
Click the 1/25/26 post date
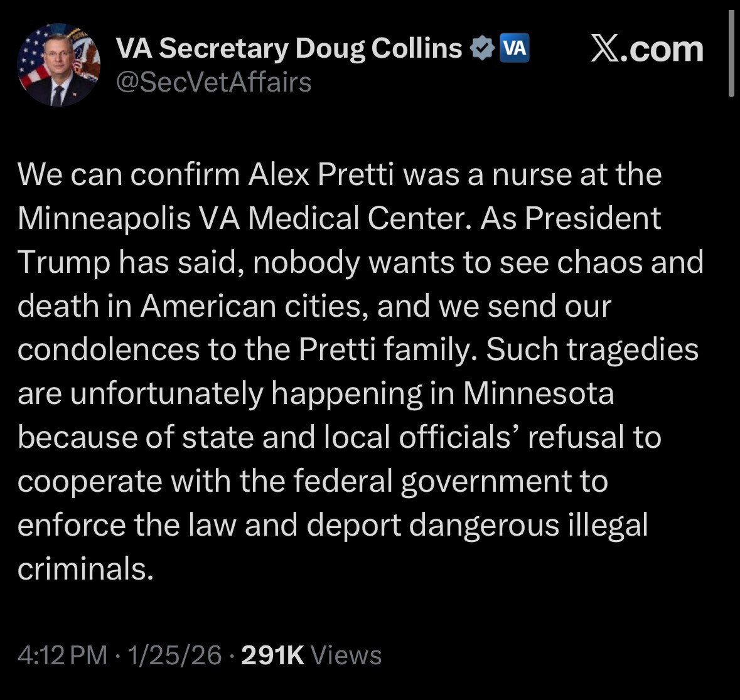click(174, 655)
